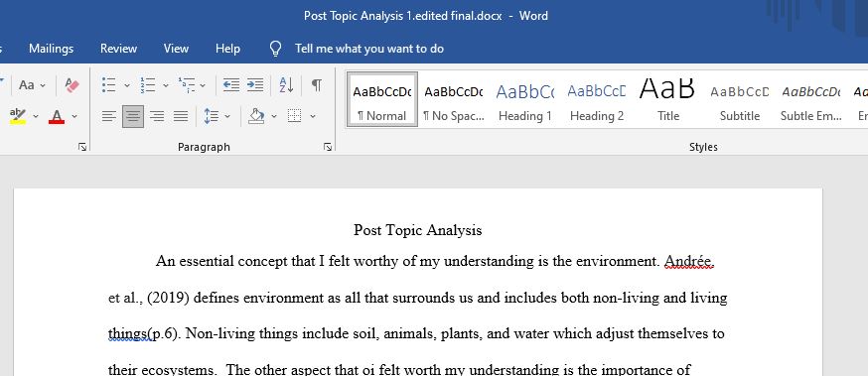Apply the Title style
The height and width of the screenshot is (376, 868).
[x=668, y=100]
